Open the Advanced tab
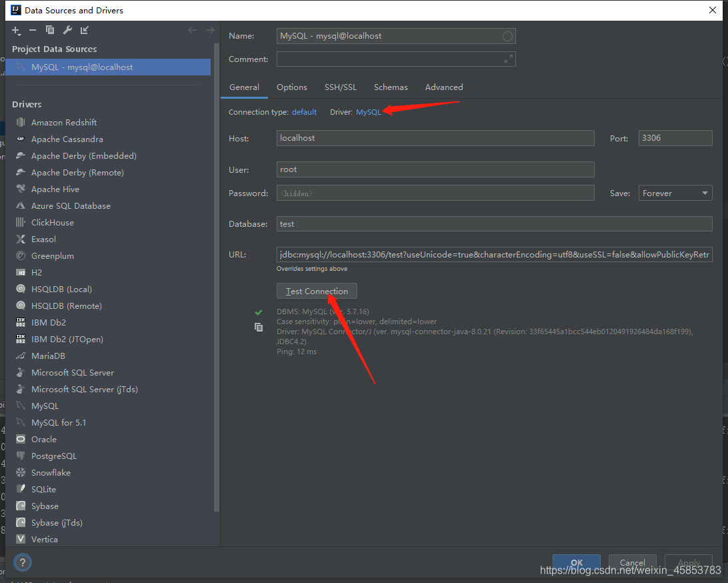The image size is (728, 583). (x=444, y=87)
